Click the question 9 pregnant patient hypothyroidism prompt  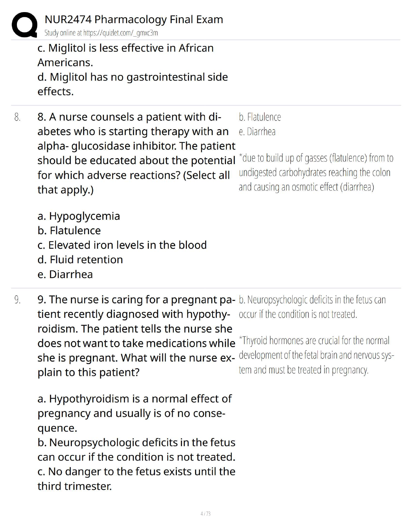tap(136, 336)
